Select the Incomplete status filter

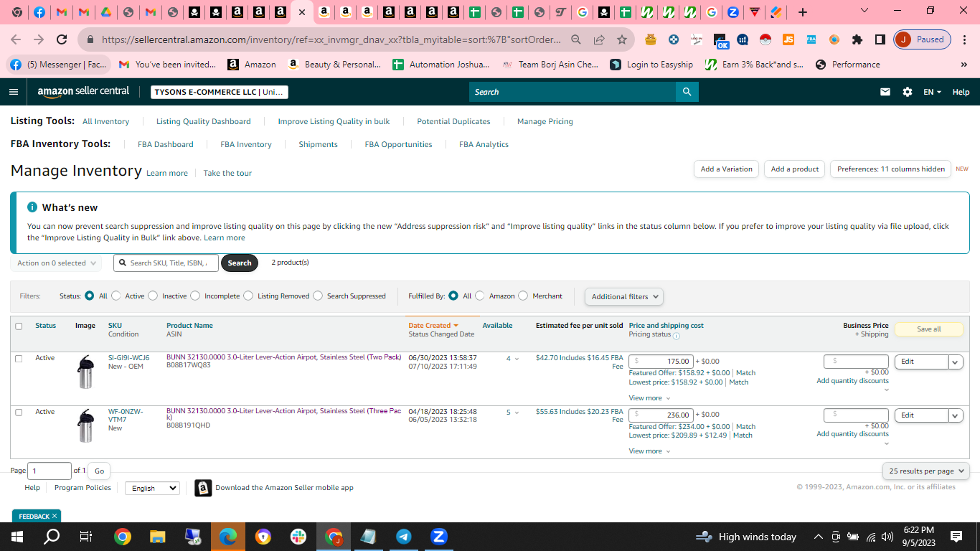[195, 296]
